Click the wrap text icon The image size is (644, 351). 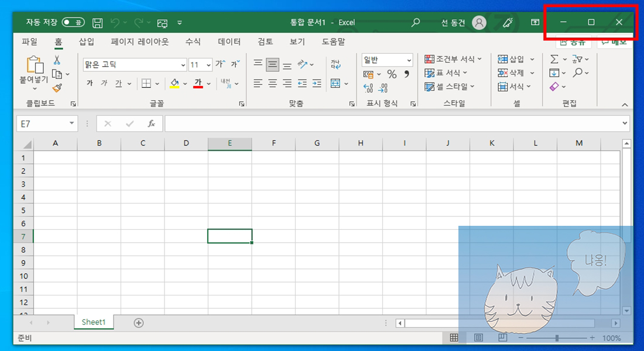pyautogui.click(x=335, y=64)
